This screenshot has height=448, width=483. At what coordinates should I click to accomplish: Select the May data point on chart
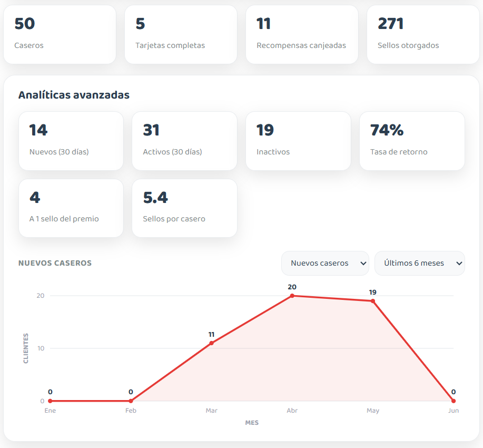click(x=373, y=301)
